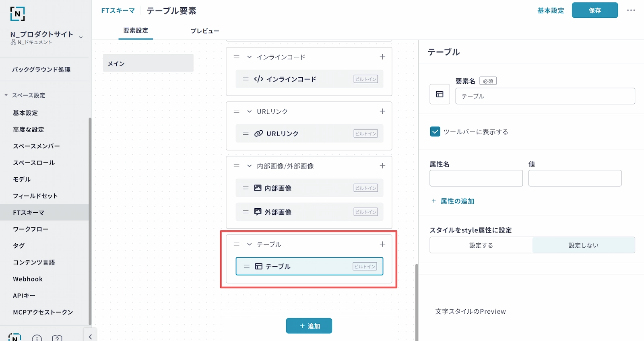Click plus icon in テーブル group header
644x341 pixels.
tap(382, 244)
